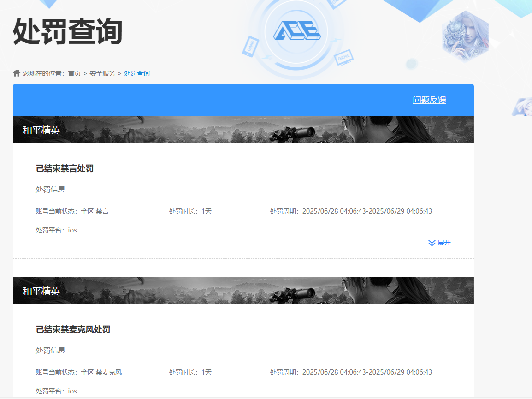Click the second 和平精英 banner title
Viewport: 532px width, 399px height.
[41, 291]
